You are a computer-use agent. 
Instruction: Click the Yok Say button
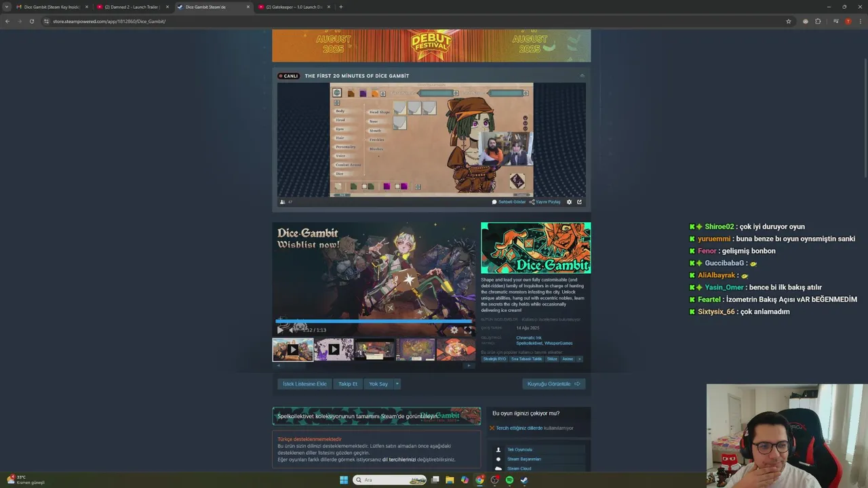[378, 384]
